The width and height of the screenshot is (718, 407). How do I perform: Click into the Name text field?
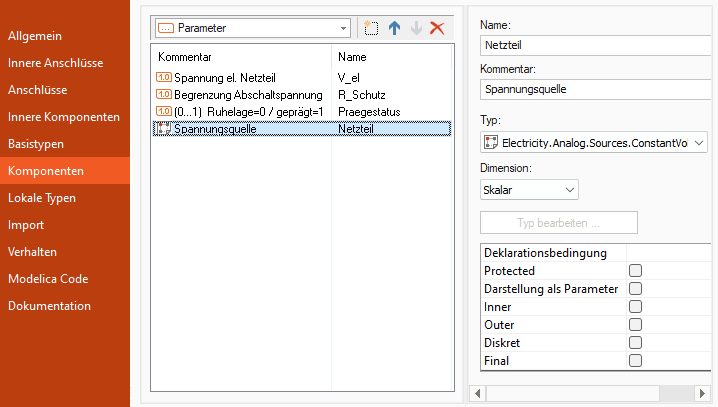pyautogui.click(x=594, y=46)
